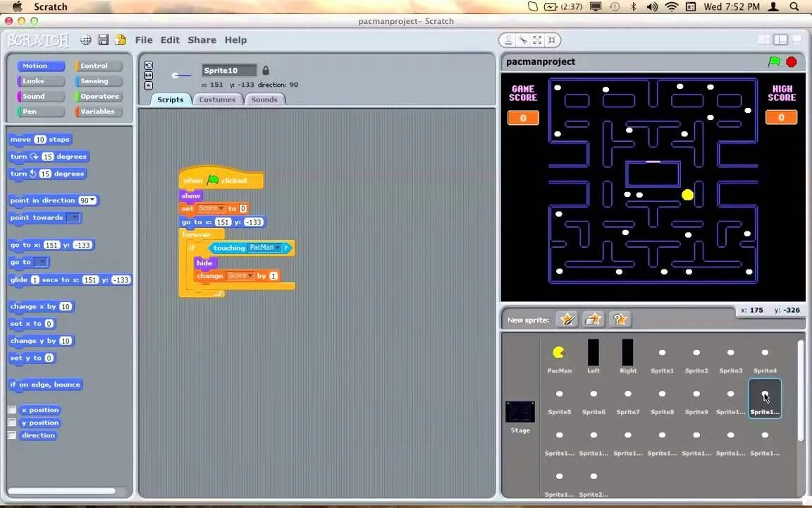This screenshot has width=812, height=508.
Task: Select the Pen blocks category
Action: click(x=41, y=111)
